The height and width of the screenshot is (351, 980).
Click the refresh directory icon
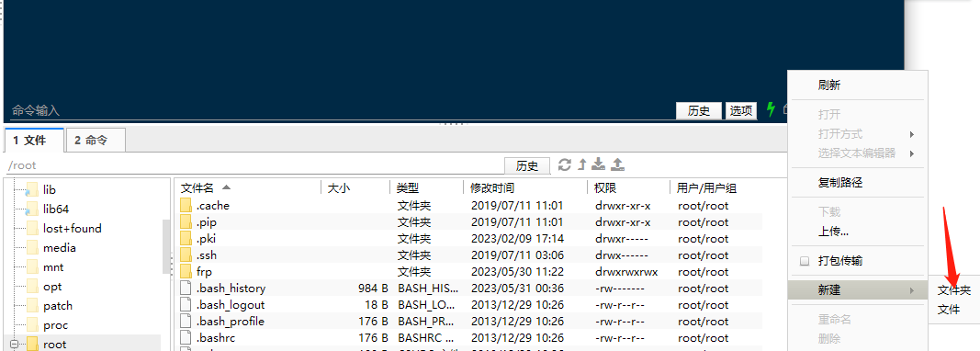(564, 164)
